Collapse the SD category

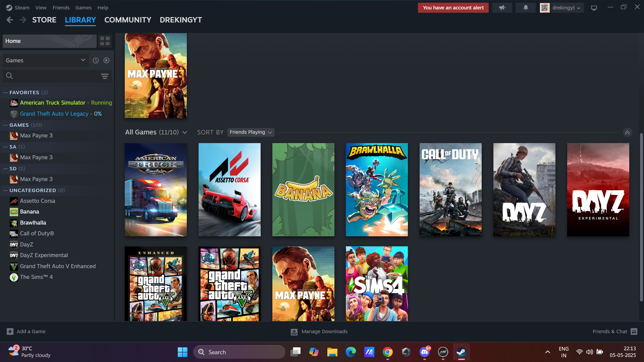[5, 169]
